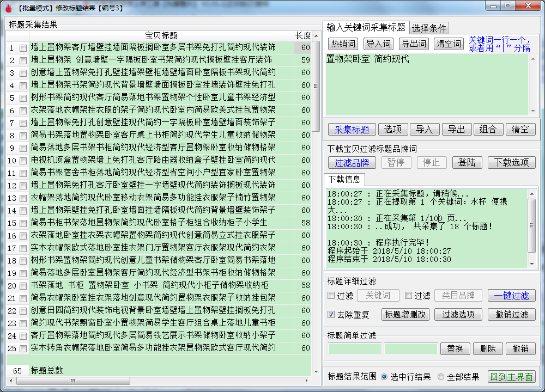The width and height of the screenshot is (545, 392).
Task: Open 下载选项 settings
Action: click(x=511, y=162)
